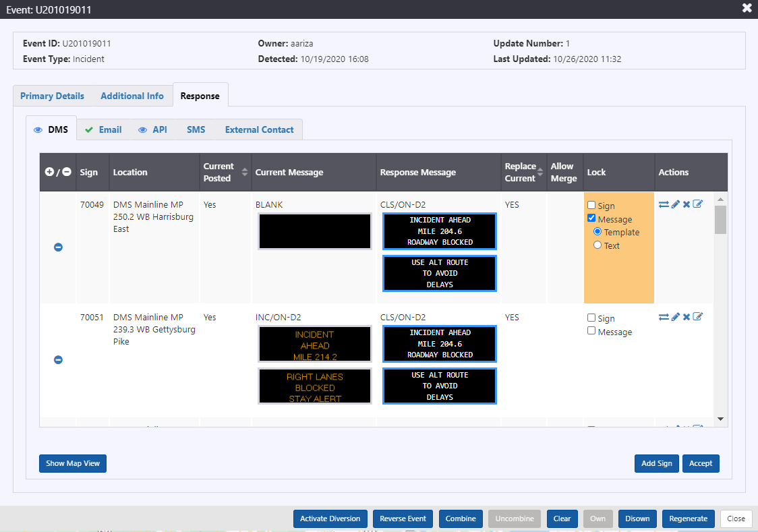758x532 pixels.
Task: Click the plus circle in table header
Action: tap(49, 171)
